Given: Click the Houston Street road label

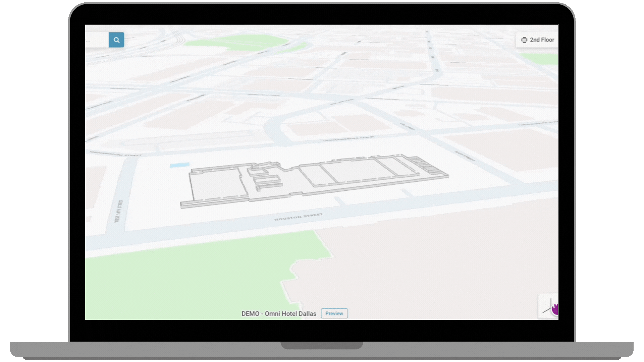Looking at the screenshot, I should tap(298, 217).
